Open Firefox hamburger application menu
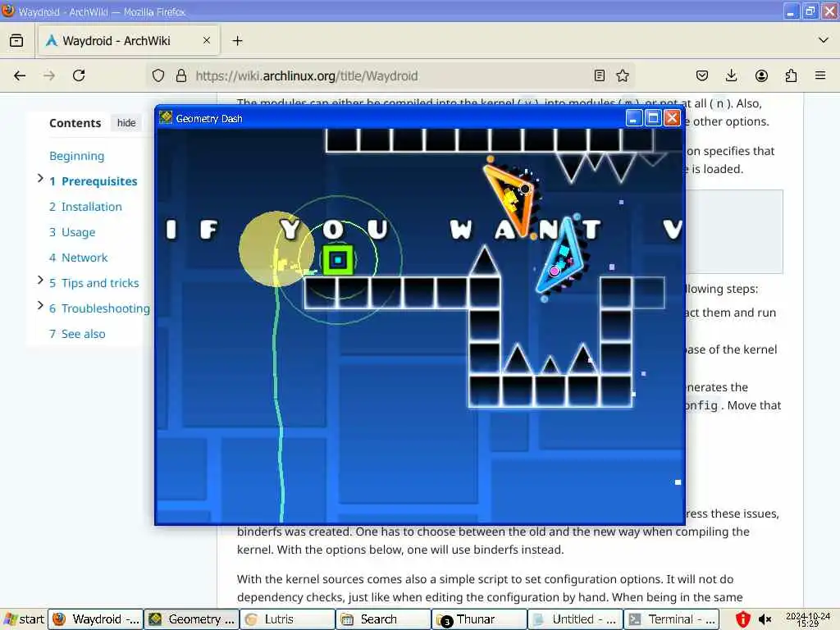Screen dimensions: 840x630 (x=820, y=75)
